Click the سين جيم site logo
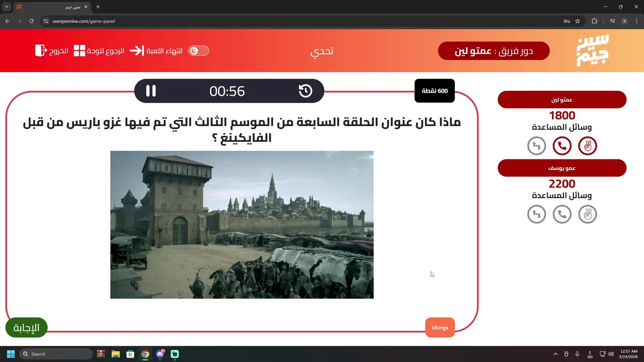Viewport: 644px width, 362px height. pyautogui.click(x=593, y=50)
